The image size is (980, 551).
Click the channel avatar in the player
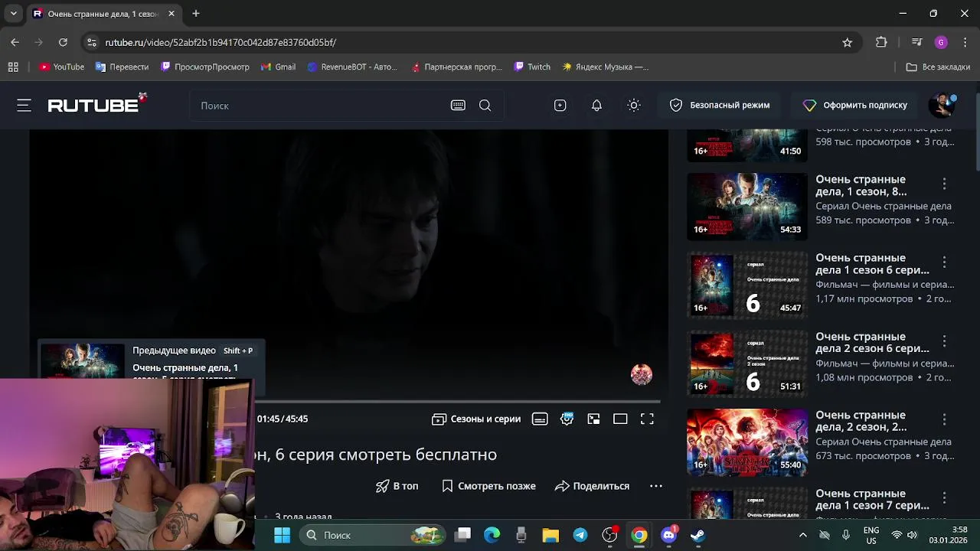click(x=642, y=374)
